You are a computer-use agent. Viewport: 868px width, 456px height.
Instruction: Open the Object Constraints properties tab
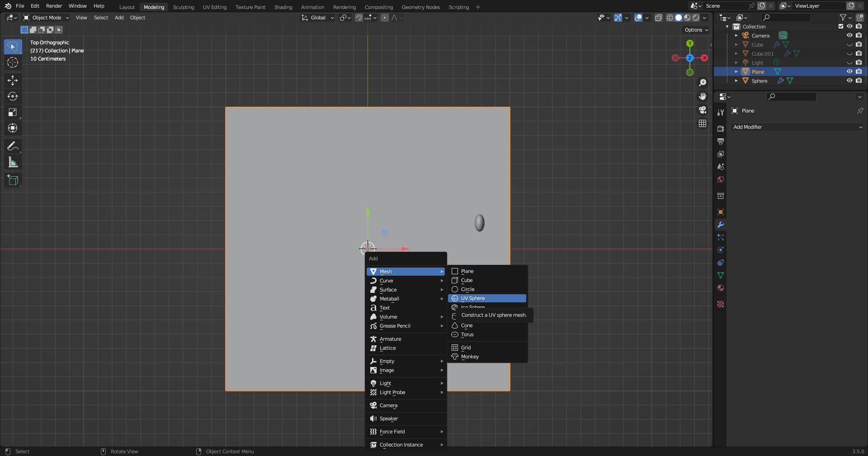click(721, 263)
